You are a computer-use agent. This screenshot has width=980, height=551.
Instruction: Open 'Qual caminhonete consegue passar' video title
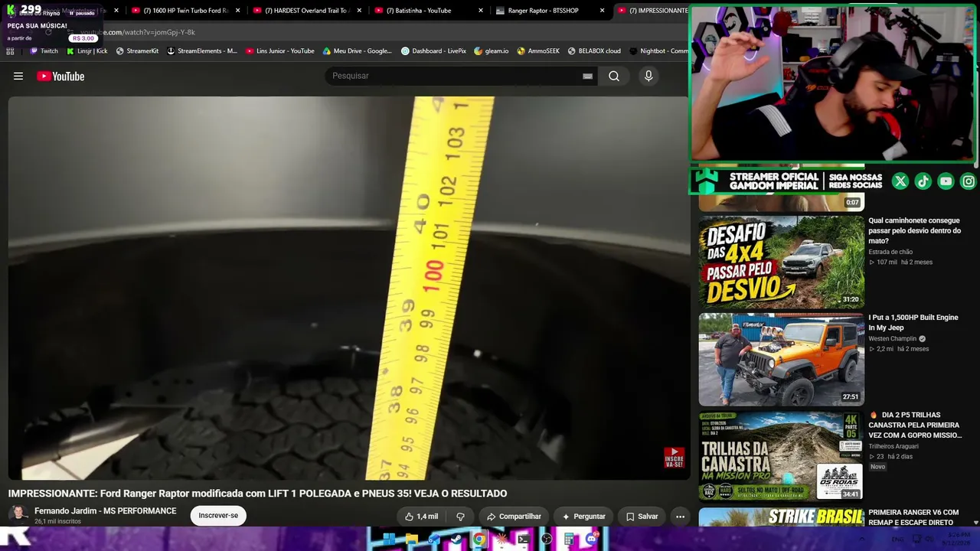coord(914,230)
